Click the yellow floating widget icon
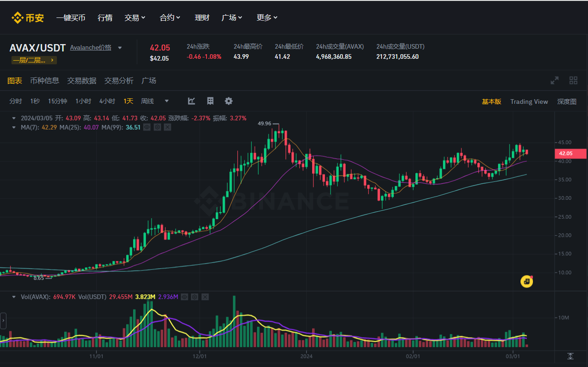The width and height of the screenshot is (588, 367). coord(526,281)
